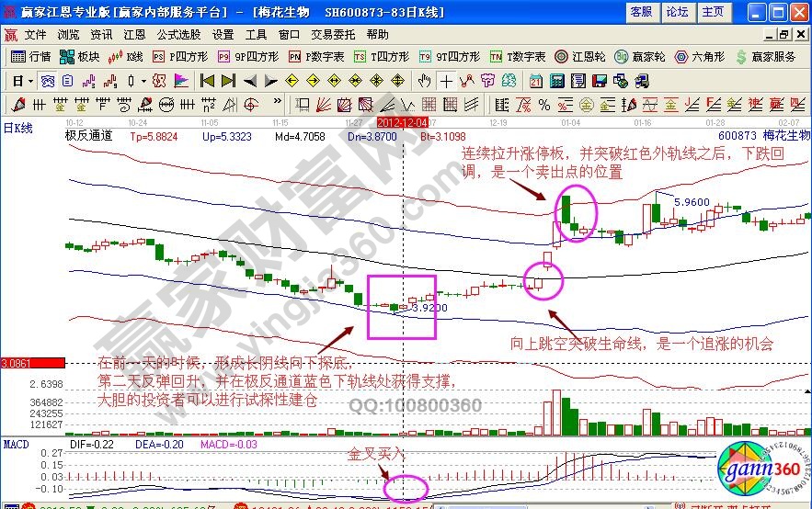Click the 极反通道 indicator name

88,136
